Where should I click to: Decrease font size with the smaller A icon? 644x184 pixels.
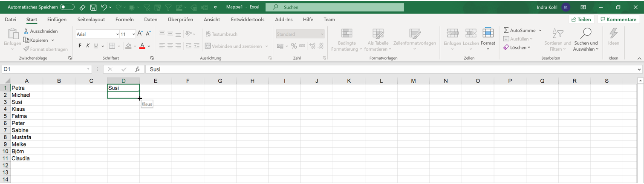point(148,34)
